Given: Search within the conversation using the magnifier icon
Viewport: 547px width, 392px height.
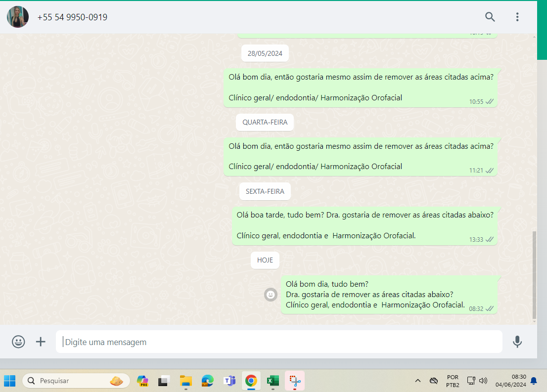Looking at the screenshot, I should click(x=490, y=17).
